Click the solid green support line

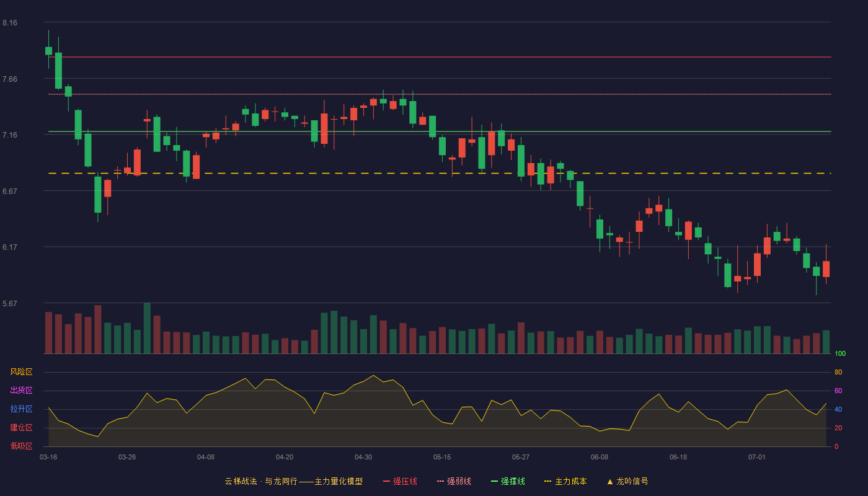pyautogui.click(x=440, y=131)
